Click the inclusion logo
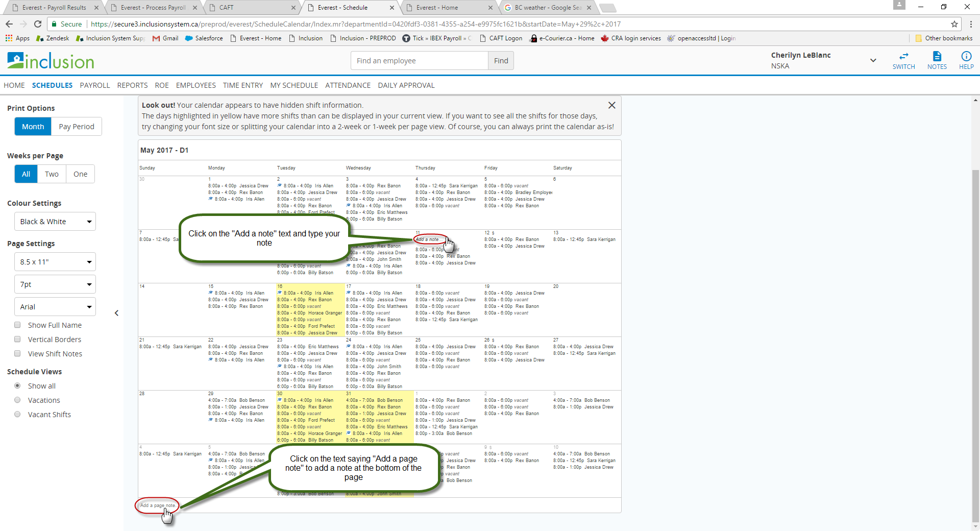The height and width of the screenshot is (531, 980). (x=51, y=61)
